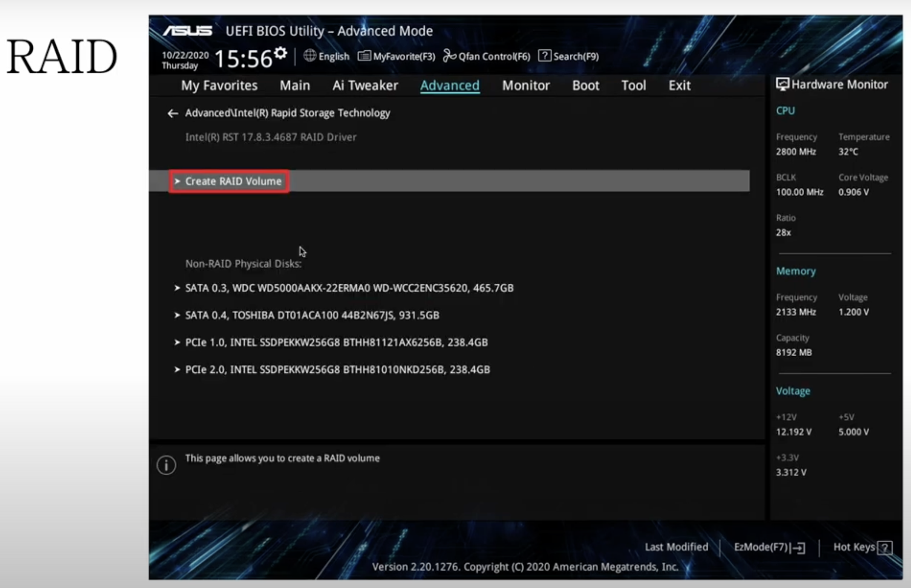
Task: Click the Search(F9) question mark icon
Action: click(545, 55)
